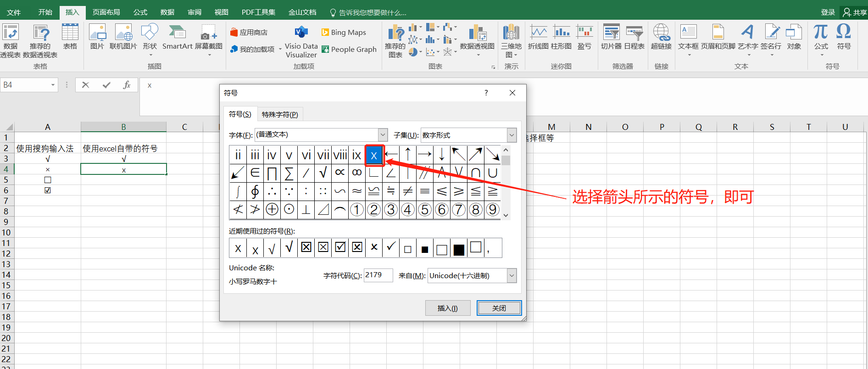Insert a Slicer (切片器)
868x369 pixels.
pyautogui.click(x=611, y=37)
